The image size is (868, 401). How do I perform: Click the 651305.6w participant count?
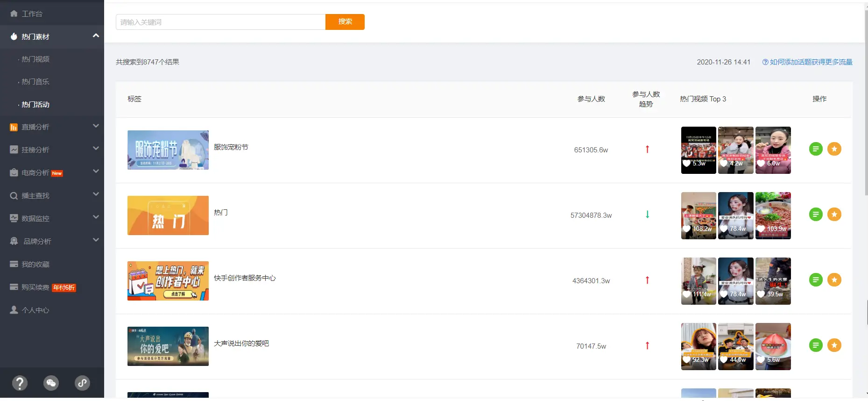click(591, 150)
